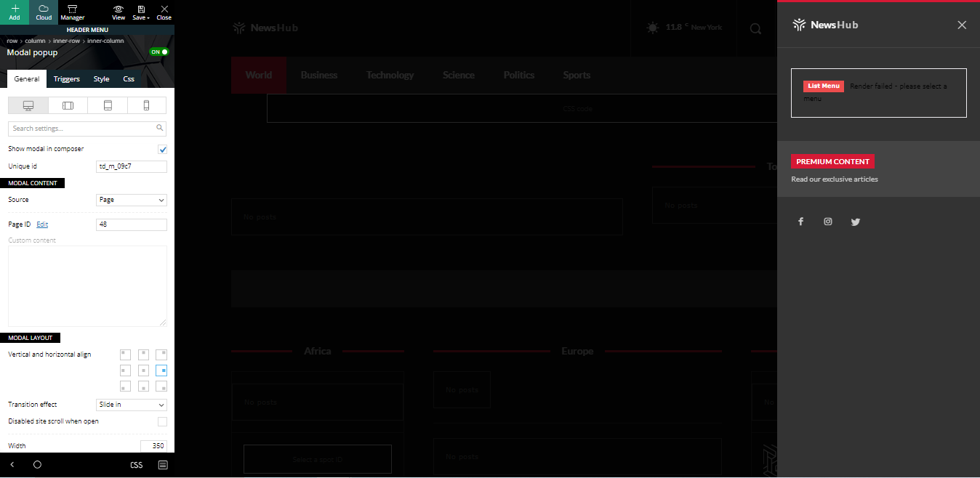The width and height of the screenshot is (980, 478).
Task: Open the Save dropdown
Action: click(x=141, y=12)
